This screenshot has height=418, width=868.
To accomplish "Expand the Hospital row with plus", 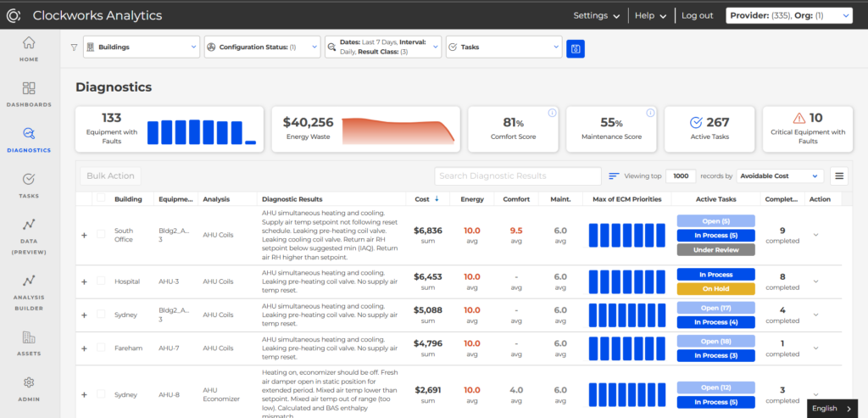I will pos(84,281).
